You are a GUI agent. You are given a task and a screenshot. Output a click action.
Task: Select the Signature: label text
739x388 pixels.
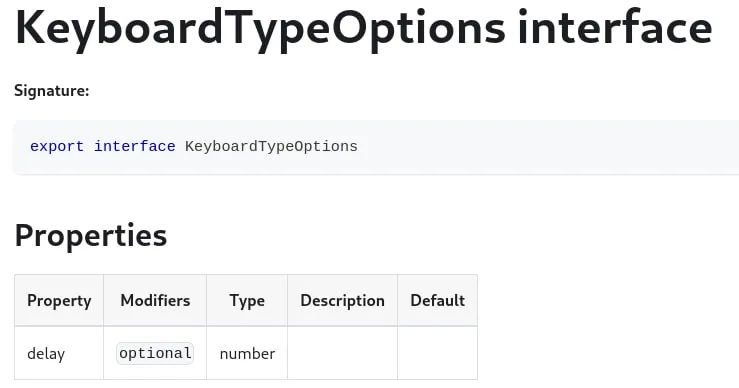point(52,91)
